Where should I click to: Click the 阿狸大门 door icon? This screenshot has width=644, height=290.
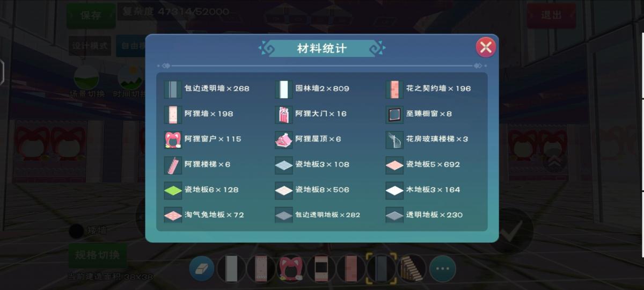click(283, 114)
